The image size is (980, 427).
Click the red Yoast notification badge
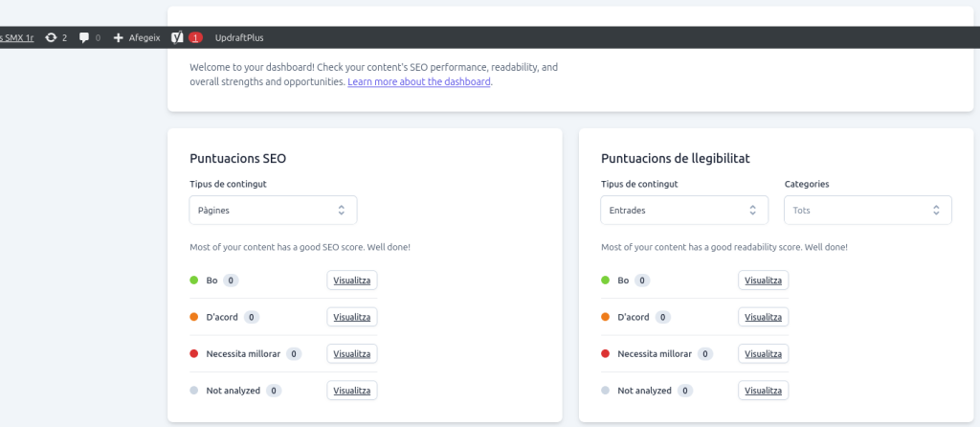[x=195, y=37]
